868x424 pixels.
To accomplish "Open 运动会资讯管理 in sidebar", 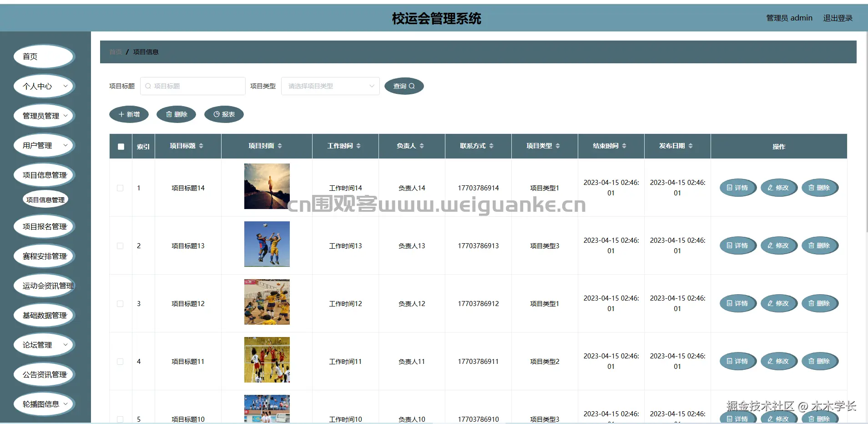I will (44, 286).
